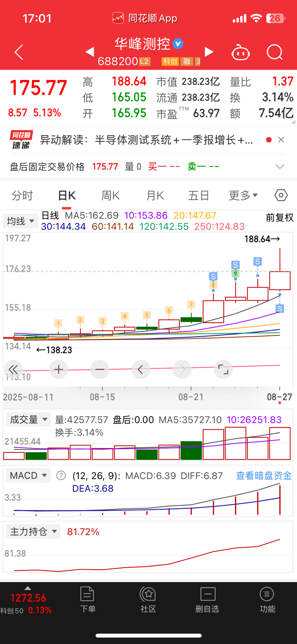
Task: Switch to next stock with right triangle
Action: [209, 52]
